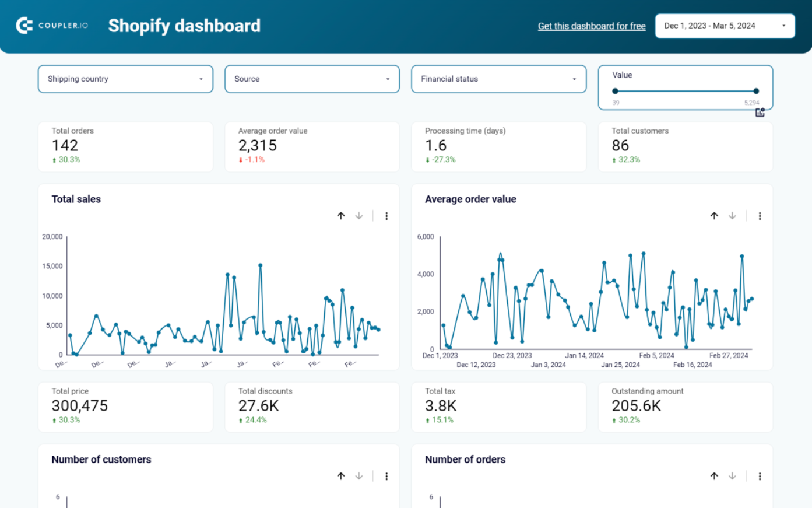Click the Coupler.io logo

52,26
